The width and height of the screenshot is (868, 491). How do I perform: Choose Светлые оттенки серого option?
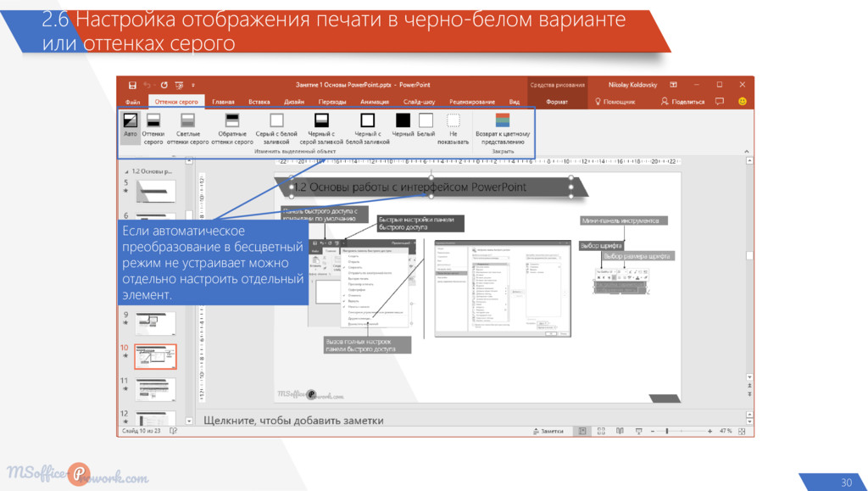(x=187, y=129)
